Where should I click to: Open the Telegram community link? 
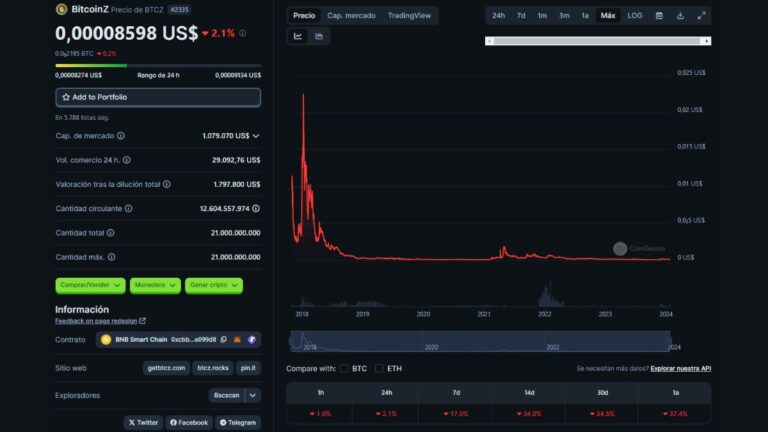click(x=238, y=422)
